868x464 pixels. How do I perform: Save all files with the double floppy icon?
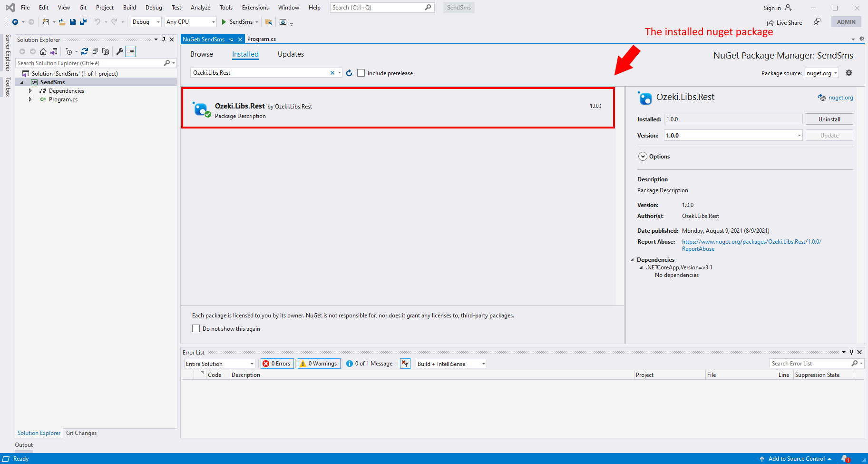[x=83, y=22]
